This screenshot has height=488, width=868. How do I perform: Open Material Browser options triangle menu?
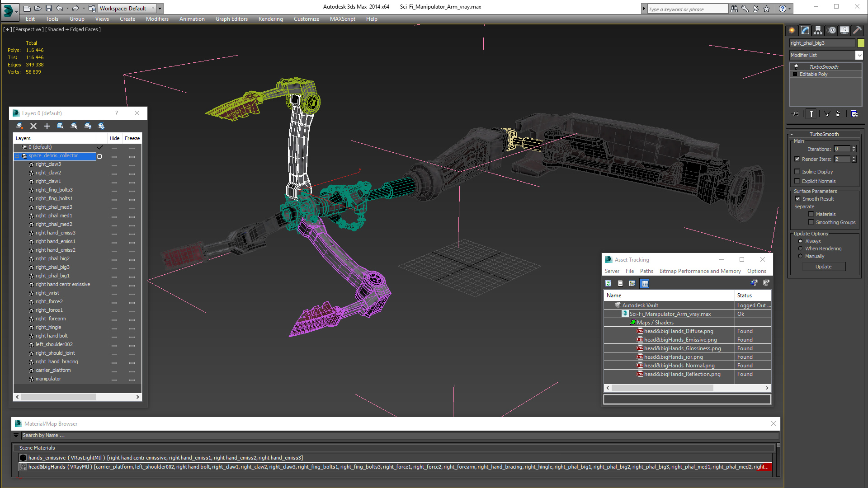[x=16, y=436]
